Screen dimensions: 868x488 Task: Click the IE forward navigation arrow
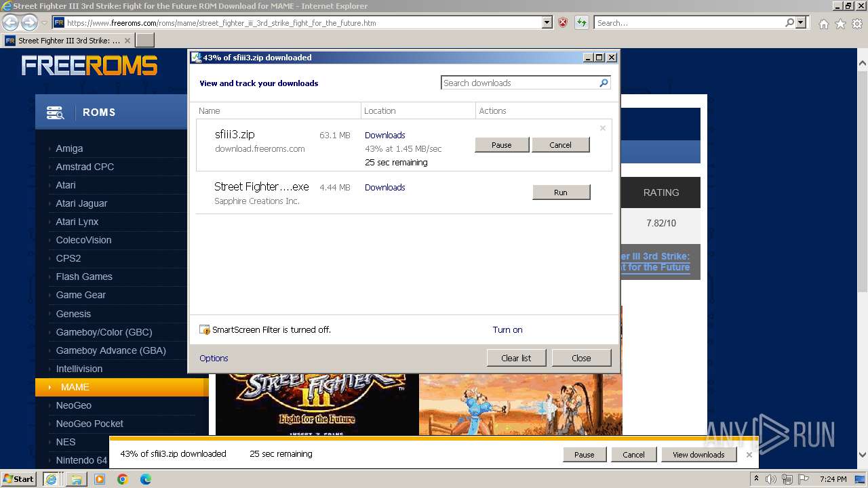click(29, 23)
